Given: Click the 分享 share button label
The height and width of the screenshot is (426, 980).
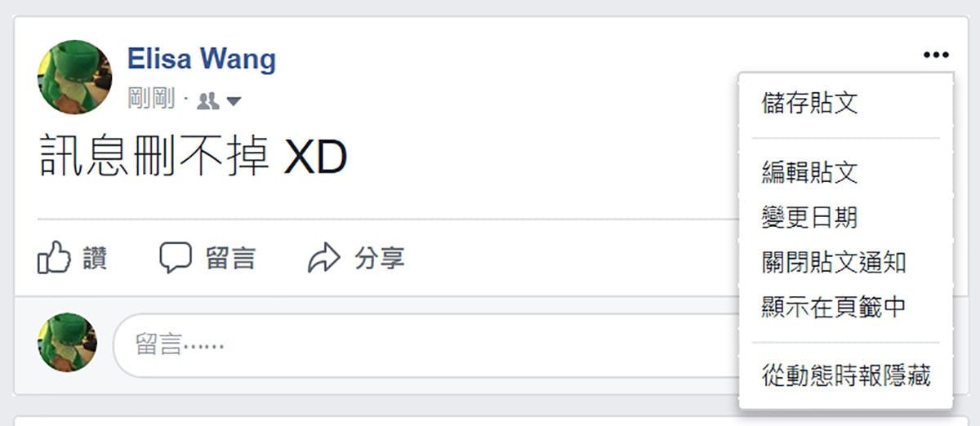Looking at the screenshot, I should pos(379,259).
